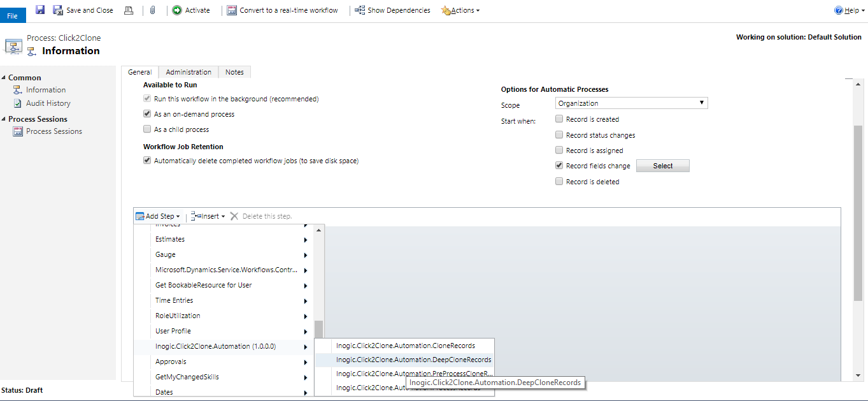Click the Status: Draft text
The image size is (868, 401).
[x=22, y=390]
